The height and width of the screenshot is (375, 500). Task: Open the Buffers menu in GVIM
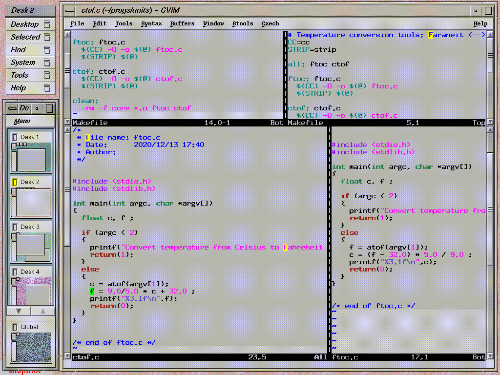point(182,24)
